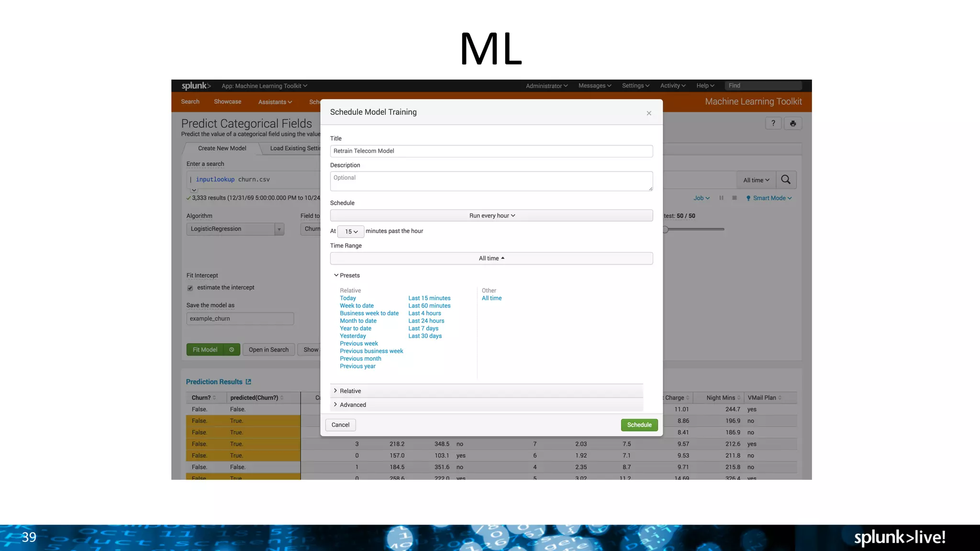Click the Description text field

491,181
